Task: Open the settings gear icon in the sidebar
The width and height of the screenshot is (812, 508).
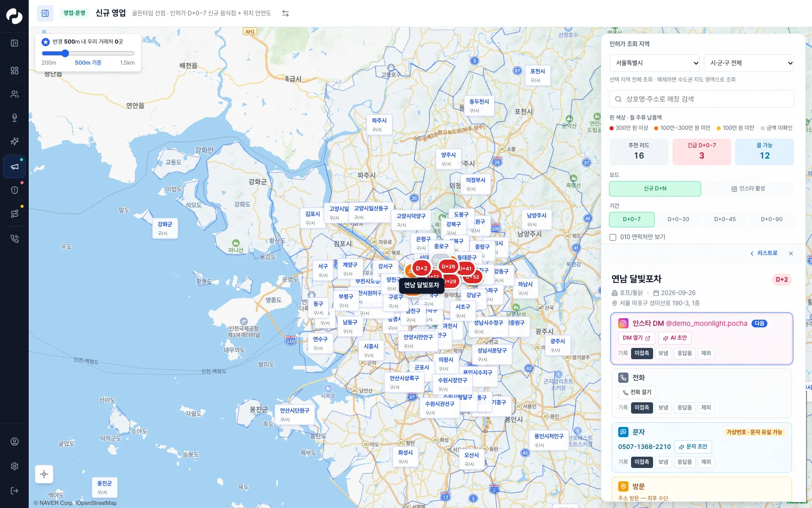Action: point(14,466)
